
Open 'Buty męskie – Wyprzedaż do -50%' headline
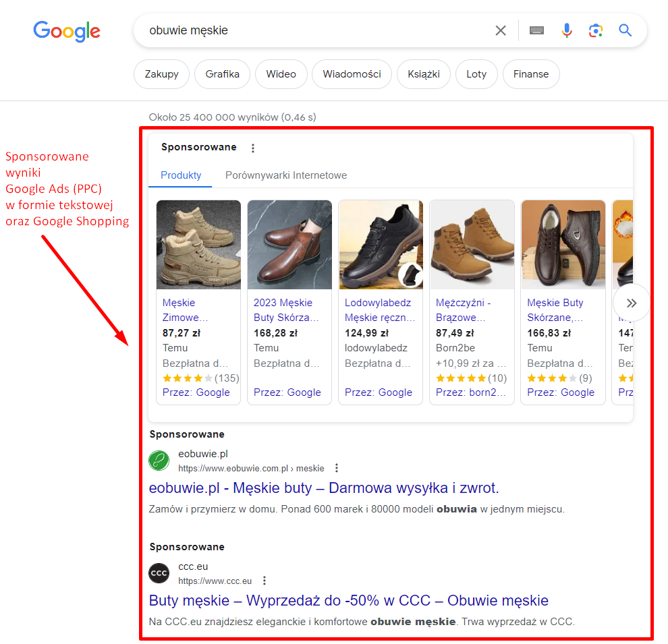click(x=348, y=601)
